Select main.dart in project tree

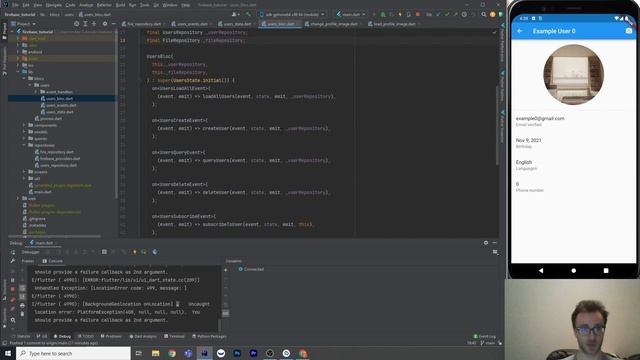(x=42, y=192)
